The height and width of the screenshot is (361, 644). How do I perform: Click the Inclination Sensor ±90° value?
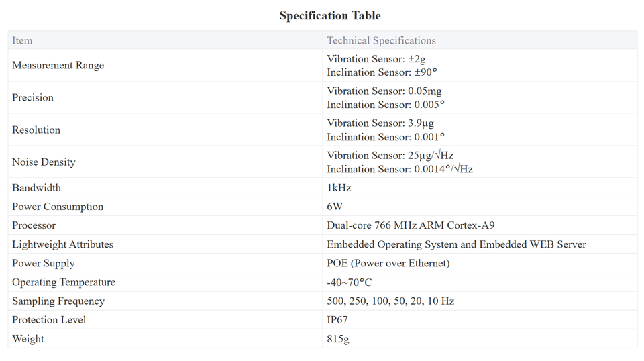tap(382, 72)
